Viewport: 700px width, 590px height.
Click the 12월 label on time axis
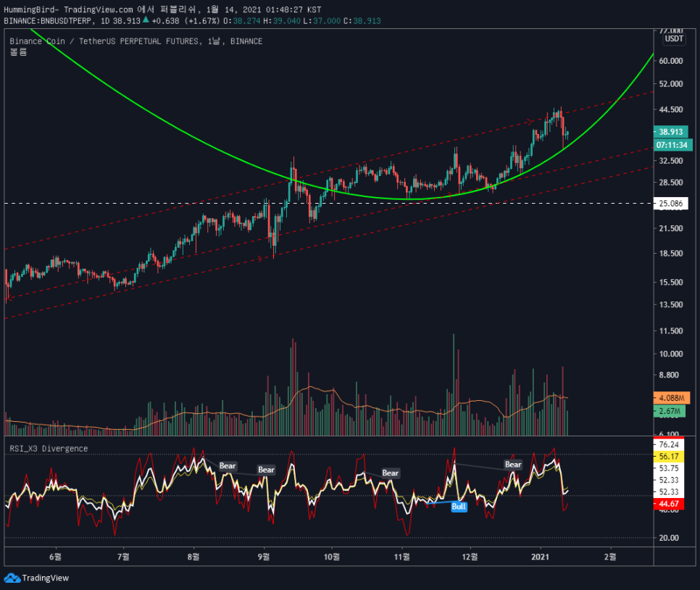470,557
